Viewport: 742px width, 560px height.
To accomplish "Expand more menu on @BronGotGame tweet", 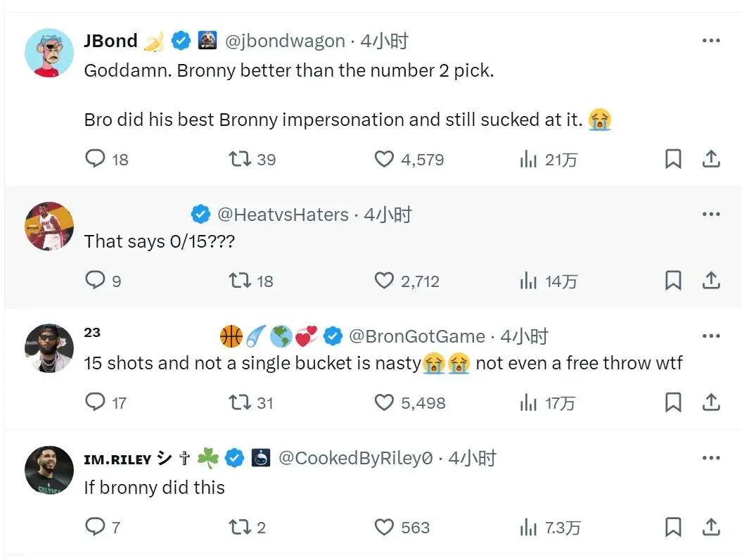I will pyautogui.click(x=711, y=336).
